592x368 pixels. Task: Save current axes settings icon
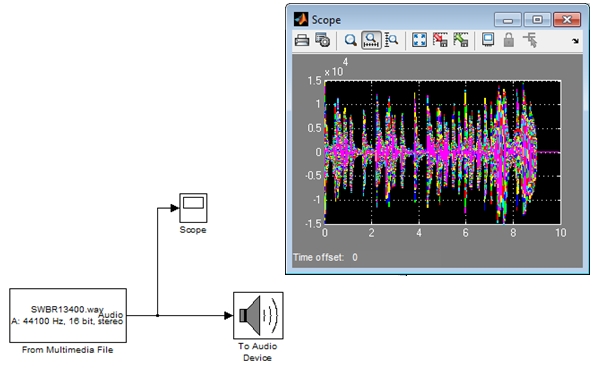coord(440,40)
